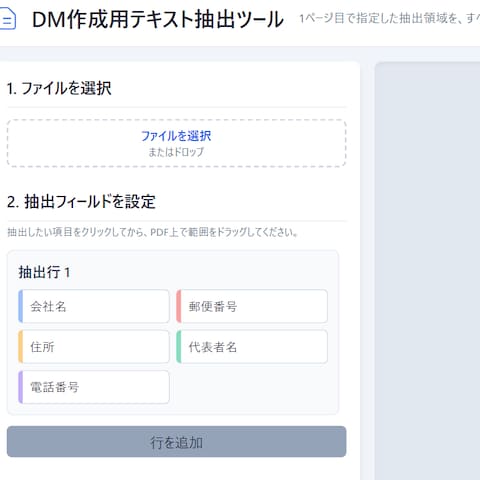The width and height of the screenshot is (480, 480).
Task: Click the 1. ファイルを選択 heading
Action: 59,89
